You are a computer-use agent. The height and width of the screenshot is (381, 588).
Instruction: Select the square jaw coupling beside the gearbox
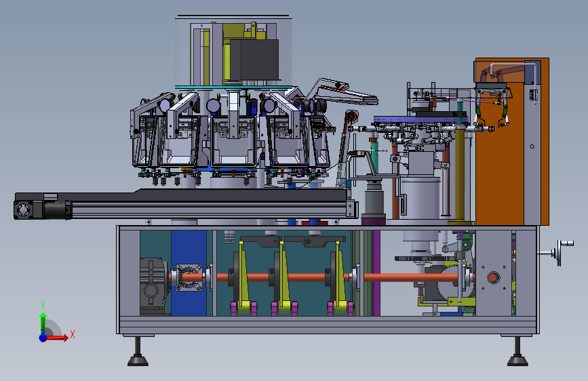[x=189, y=278]
